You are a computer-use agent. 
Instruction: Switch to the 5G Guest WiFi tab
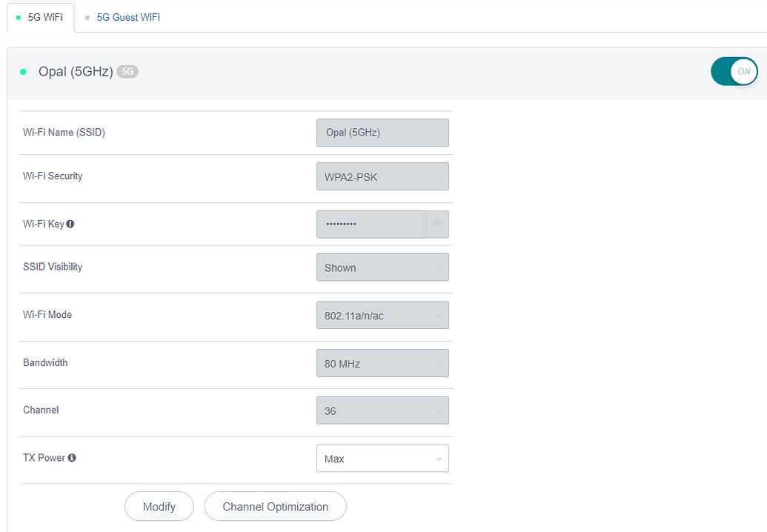[127, 16]
